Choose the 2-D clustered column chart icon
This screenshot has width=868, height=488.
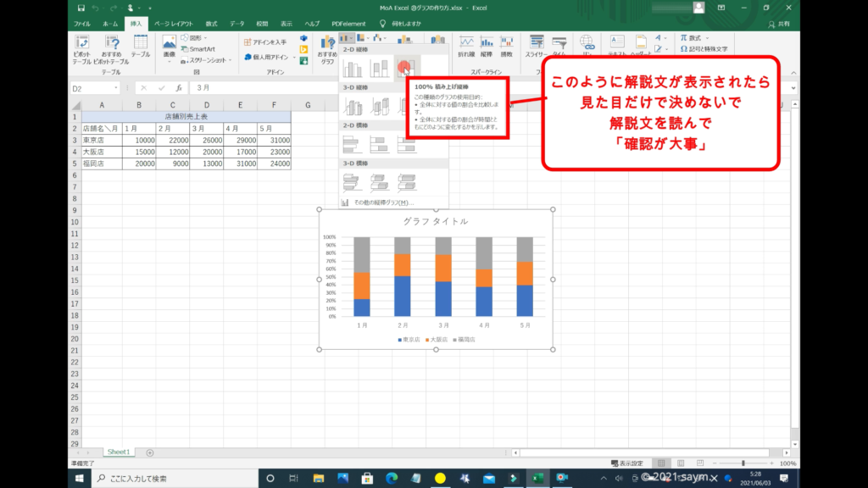353,67
